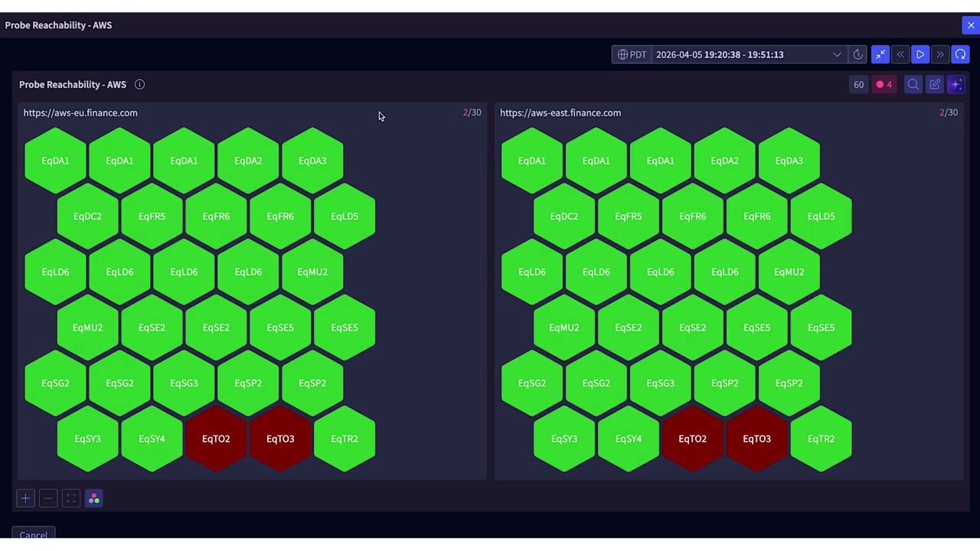Select EqDC2 hexagon in aws-eu panel
The image size is (980, 551).
[x=87, y=217]
